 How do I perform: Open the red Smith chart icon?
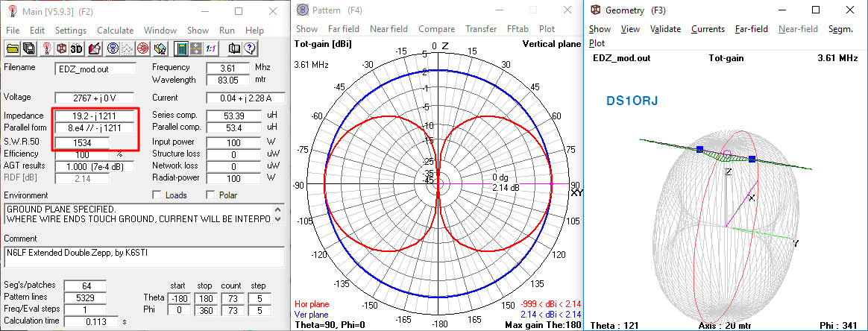tap(142, 48)
